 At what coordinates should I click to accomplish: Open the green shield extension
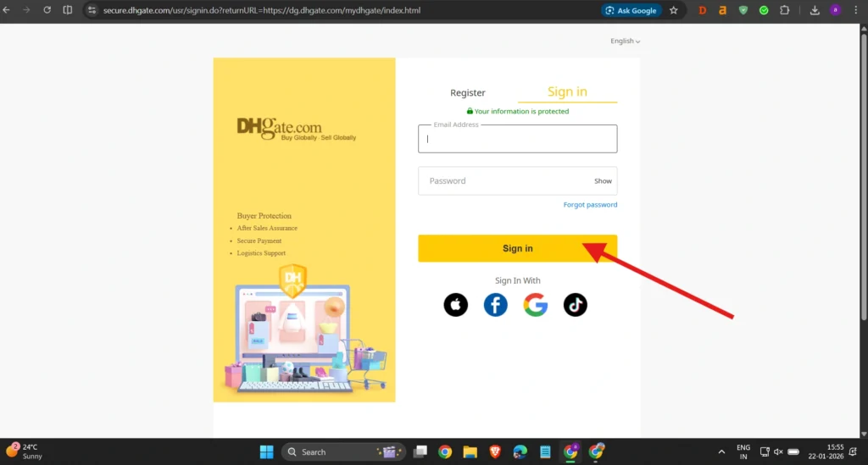743,10
